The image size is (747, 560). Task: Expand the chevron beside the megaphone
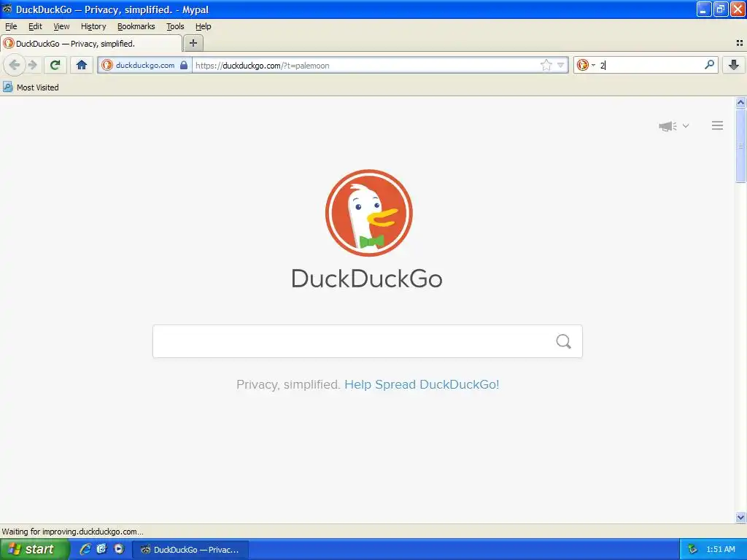[686, 125]
